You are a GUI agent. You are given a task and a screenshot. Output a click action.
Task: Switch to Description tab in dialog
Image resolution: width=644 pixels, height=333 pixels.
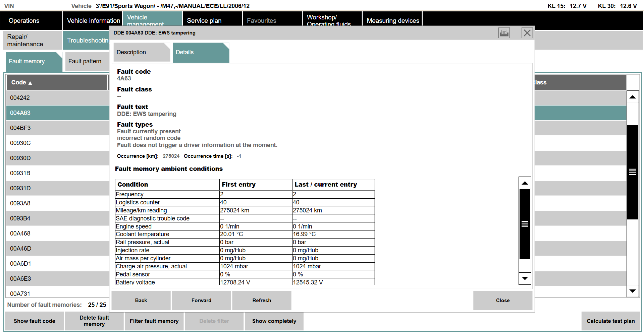tap(142, 52)
